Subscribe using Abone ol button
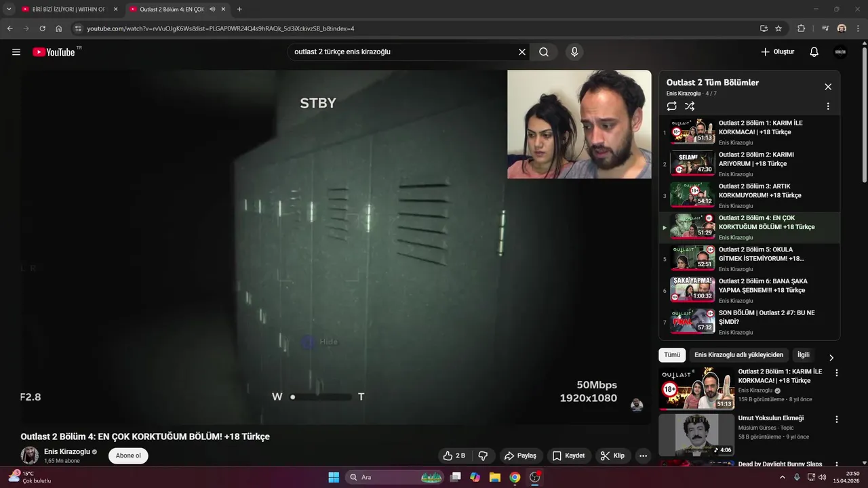The width and height of the screenshot is (868, 488). pos(128,455)
